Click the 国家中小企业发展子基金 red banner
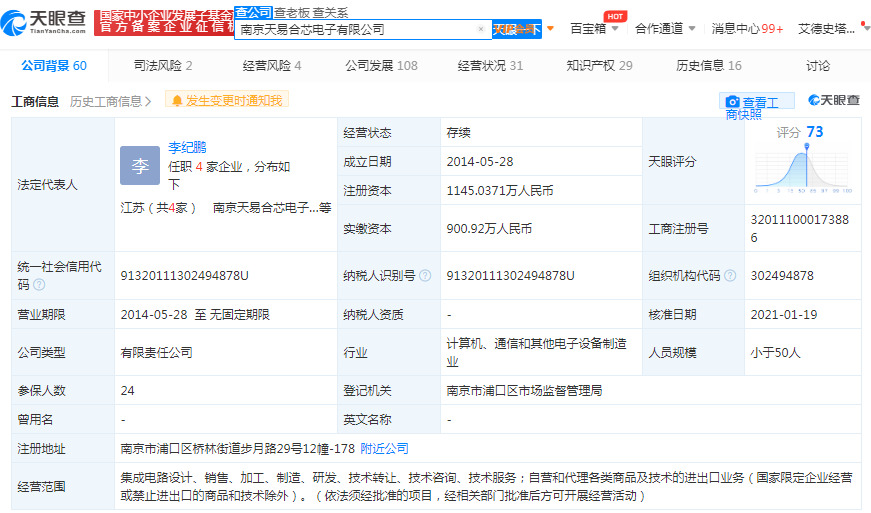Viewport: 871px width, 513px height. (x=164, y=22)
